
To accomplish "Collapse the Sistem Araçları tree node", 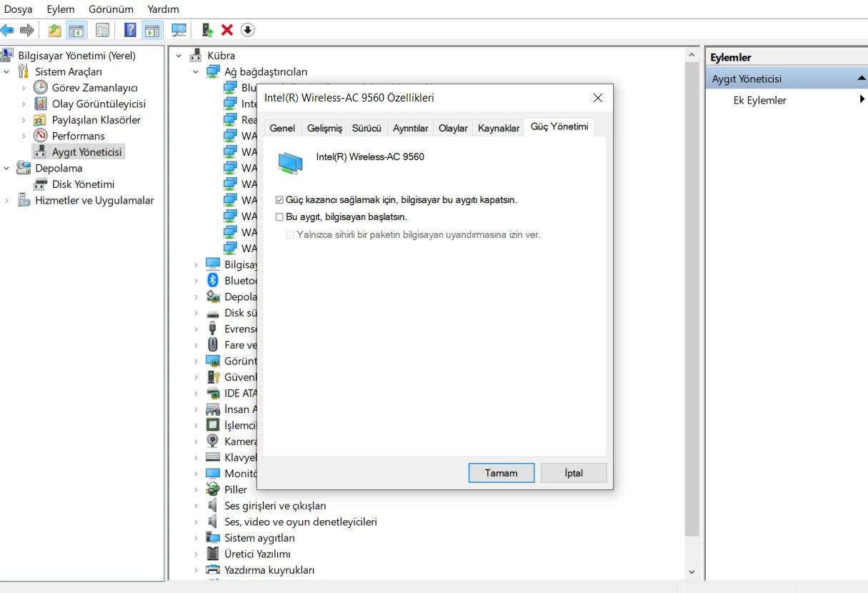I will [6, 71].
